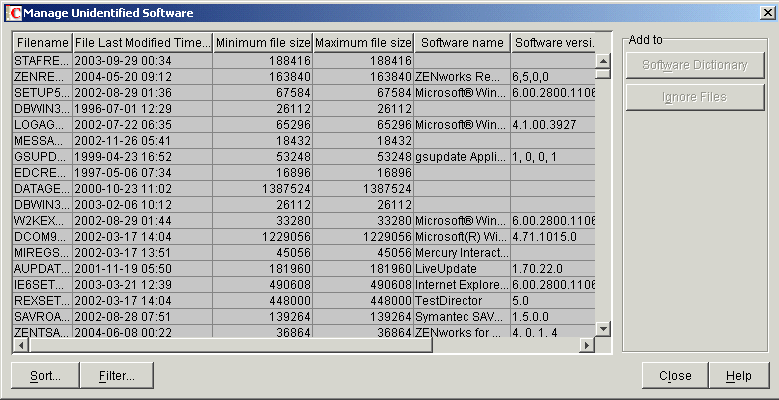Image resolution: width=779 pixels, height=400 pixels.
Task: Click the date 1996-07-01 12:29
Action: point(143,109)
